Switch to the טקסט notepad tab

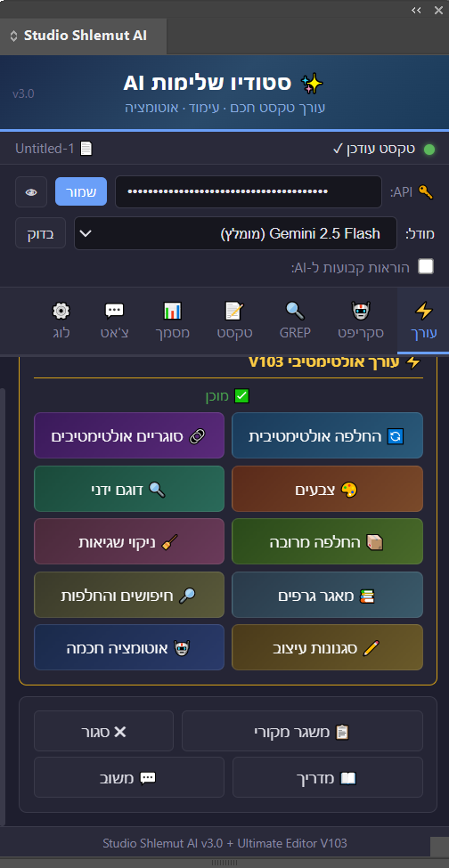[234, 320]
